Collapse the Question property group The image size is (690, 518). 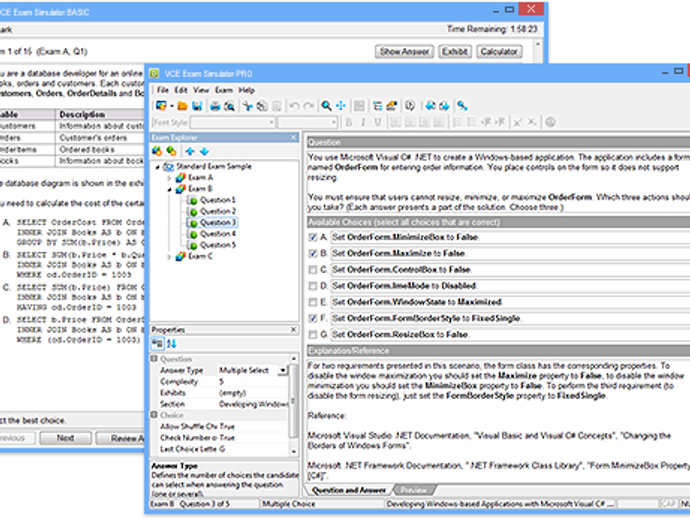point(154,359)
